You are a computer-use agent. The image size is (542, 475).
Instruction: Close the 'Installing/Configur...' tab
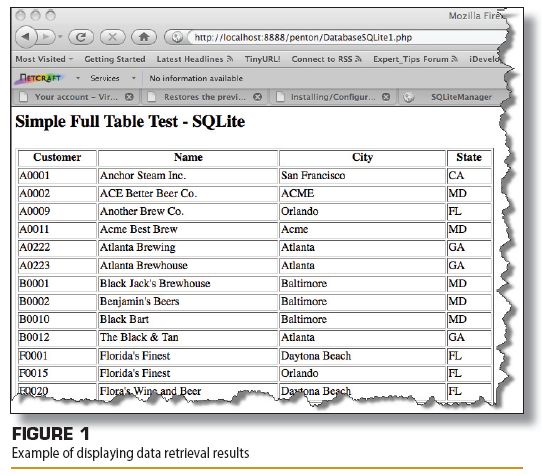click(386, 97)
